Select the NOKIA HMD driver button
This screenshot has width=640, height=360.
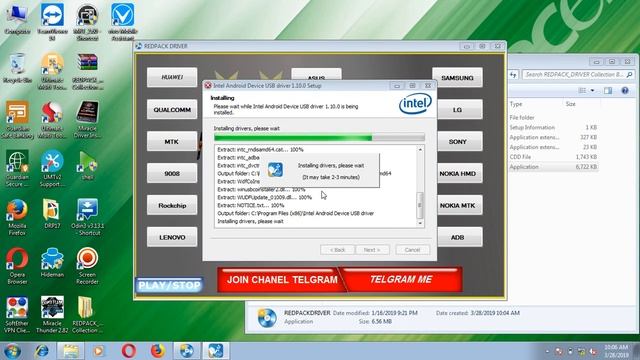pyautogui.click(x=459, y=173)
